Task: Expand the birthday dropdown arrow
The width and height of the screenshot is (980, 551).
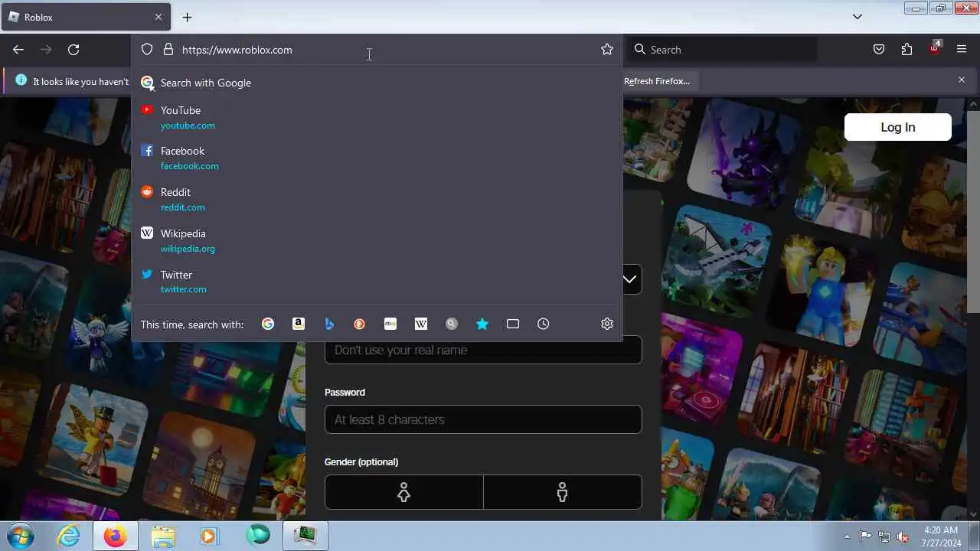Action: [x=629, y=279]
